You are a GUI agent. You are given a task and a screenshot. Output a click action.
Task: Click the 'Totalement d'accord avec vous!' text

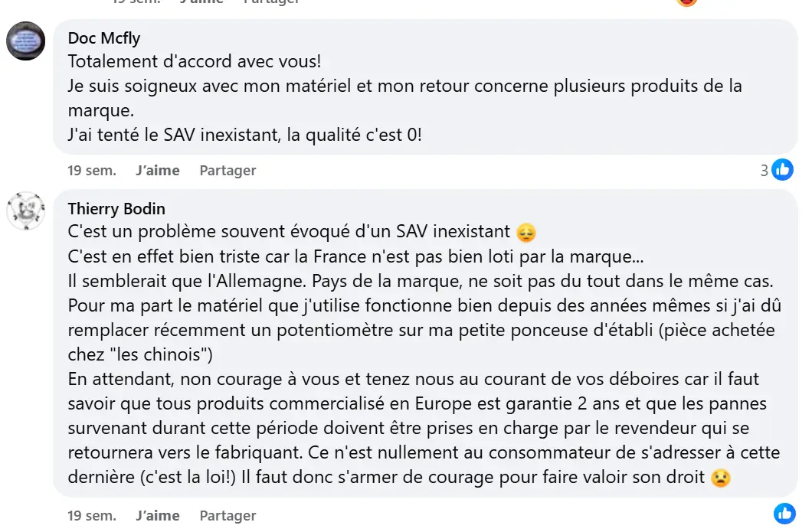(x=193, y=62)
